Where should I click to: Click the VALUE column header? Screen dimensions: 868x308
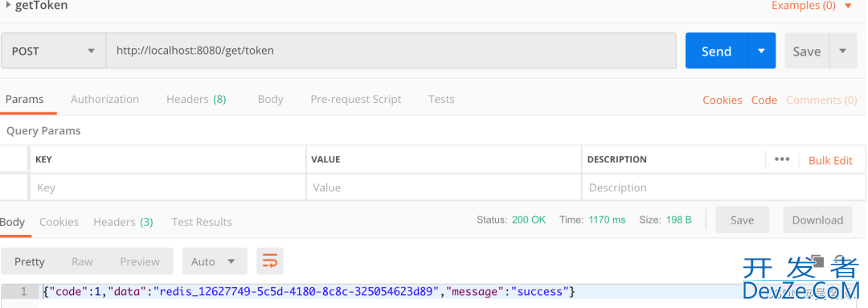coord(325,159)
